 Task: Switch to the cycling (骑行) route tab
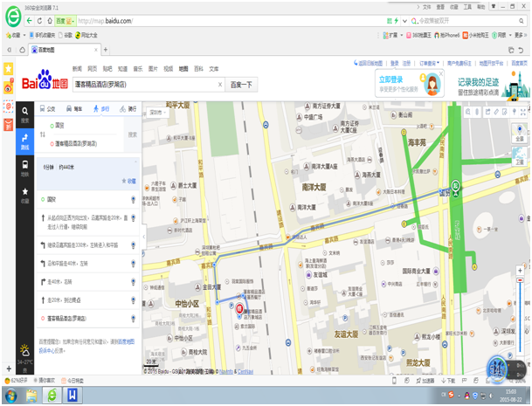pyautogui.click(x=128, y=109)
